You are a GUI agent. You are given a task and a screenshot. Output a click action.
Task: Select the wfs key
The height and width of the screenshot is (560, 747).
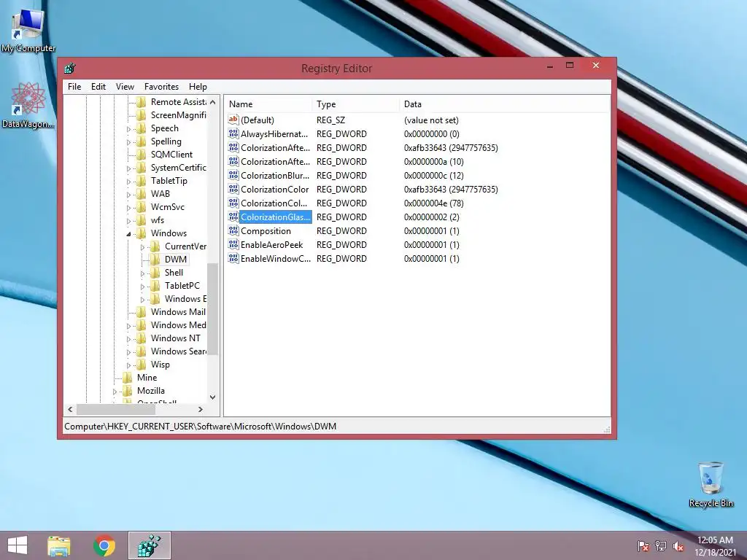pos(158,220)
